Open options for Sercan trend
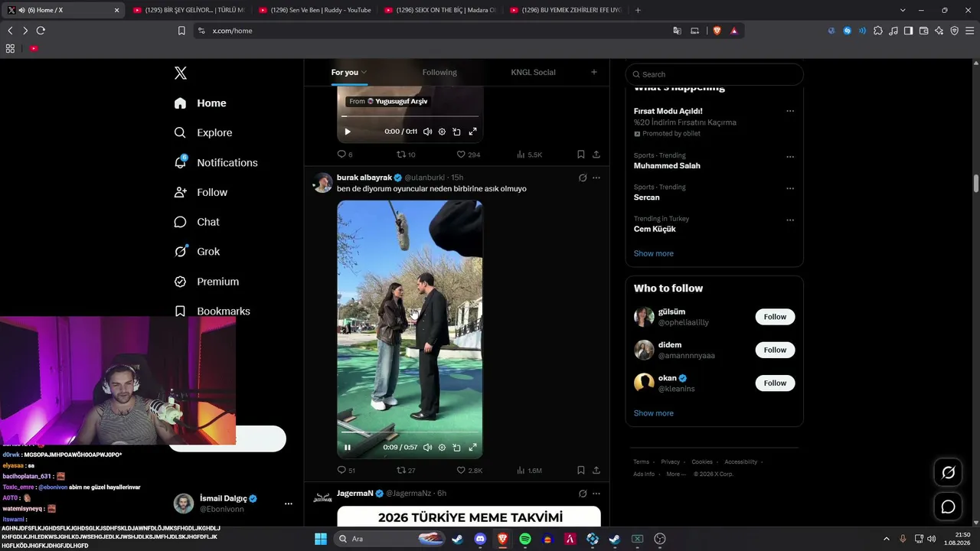The image size is (980, 551). pos(790,188)
